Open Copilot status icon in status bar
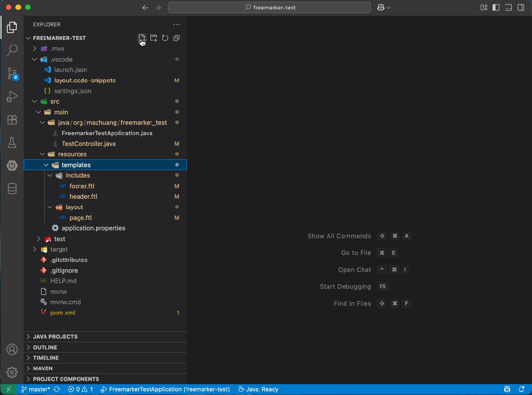The width and height of the screenshot is (532, 395). tap(507, 389)
